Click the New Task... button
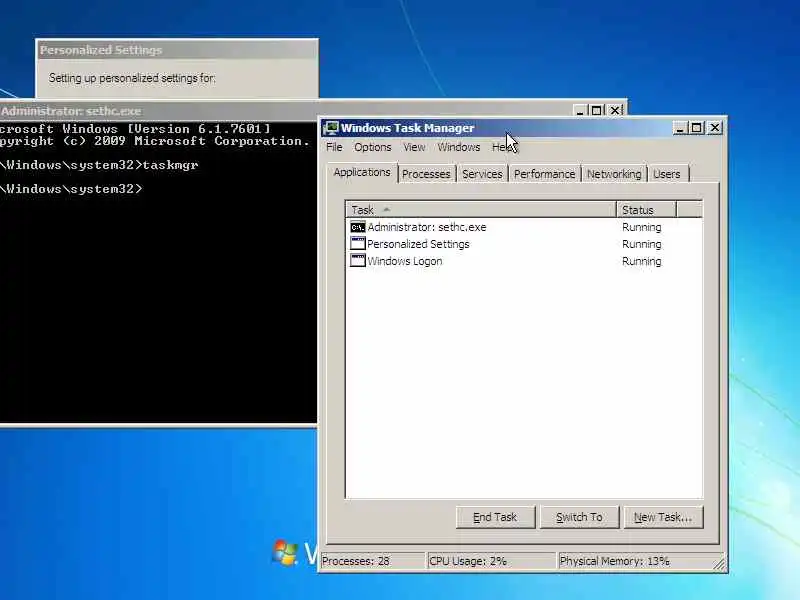This screenshot has height=600, width=800. coord(663,517)
